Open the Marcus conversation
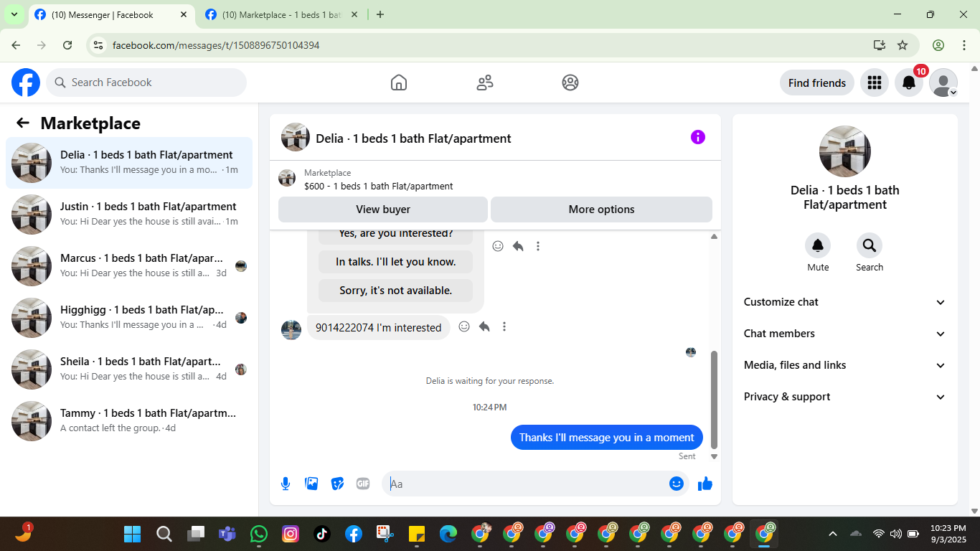Viewport: 980px width, 551px height. (x=129, y=266)
